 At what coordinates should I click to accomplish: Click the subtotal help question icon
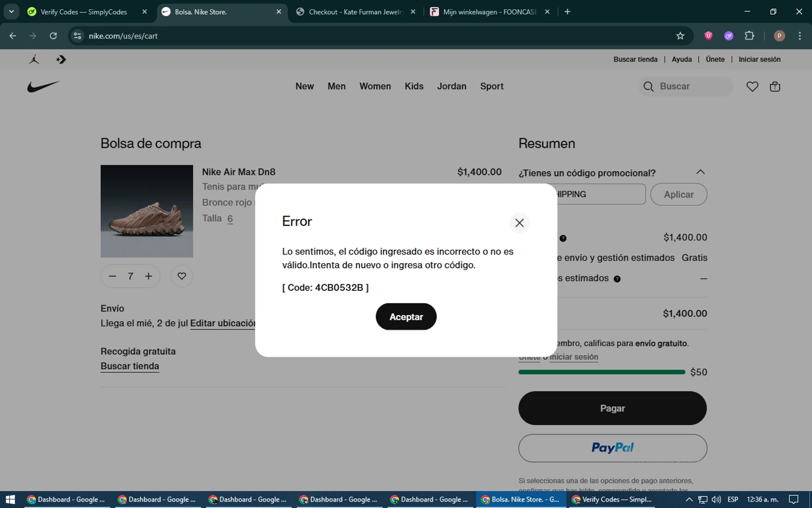tap(563, 238)
